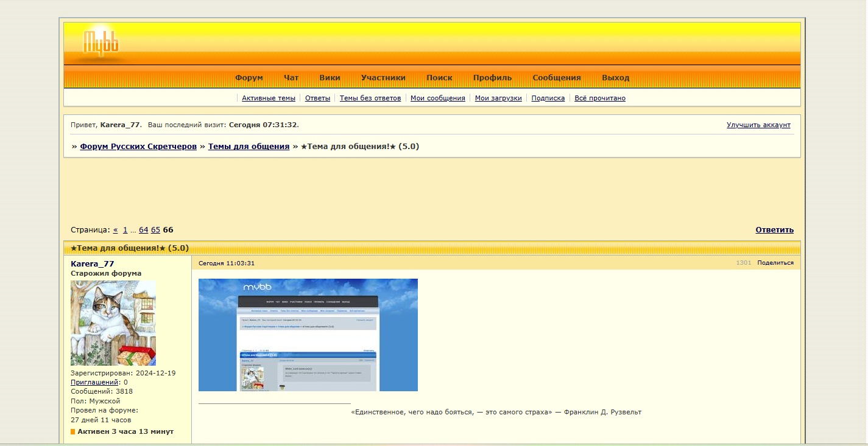
Task: Open Темы без ответов list
Action: [x=370, y=98]
